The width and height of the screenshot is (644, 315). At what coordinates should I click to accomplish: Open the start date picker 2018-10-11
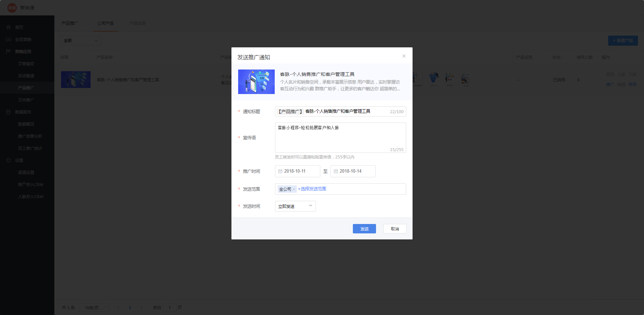click(x=298, y=171)
